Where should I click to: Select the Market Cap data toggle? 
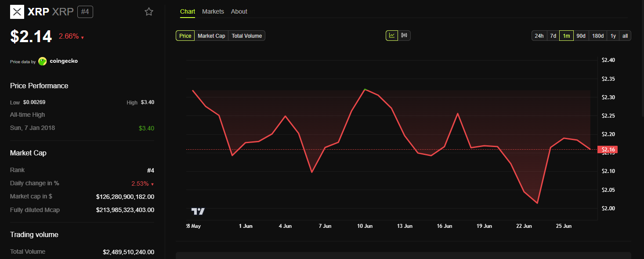tap(211, 36)
